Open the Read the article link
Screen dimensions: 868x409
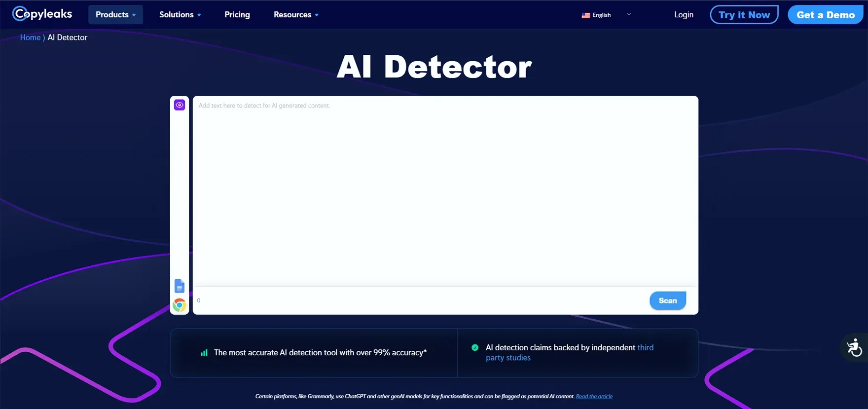coord(594,396)
